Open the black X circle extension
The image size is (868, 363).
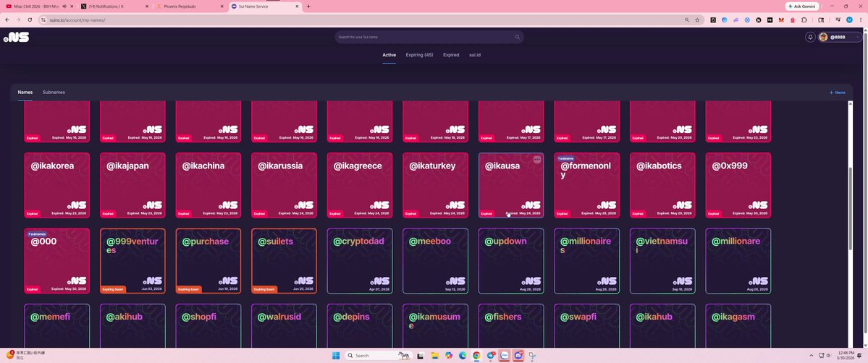pyautogui.click(x=759, y=20)
